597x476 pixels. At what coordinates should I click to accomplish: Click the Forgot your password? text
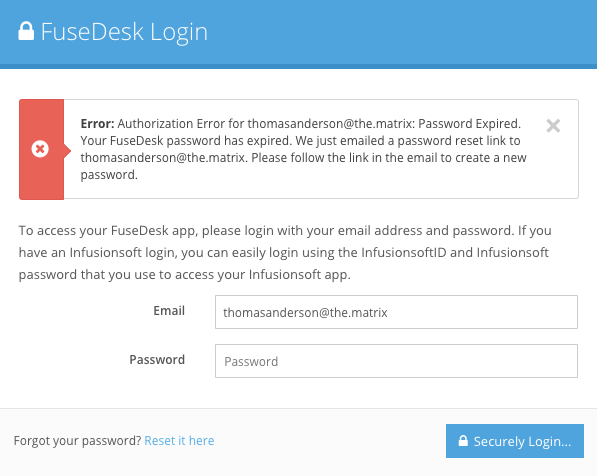(78, 441)
